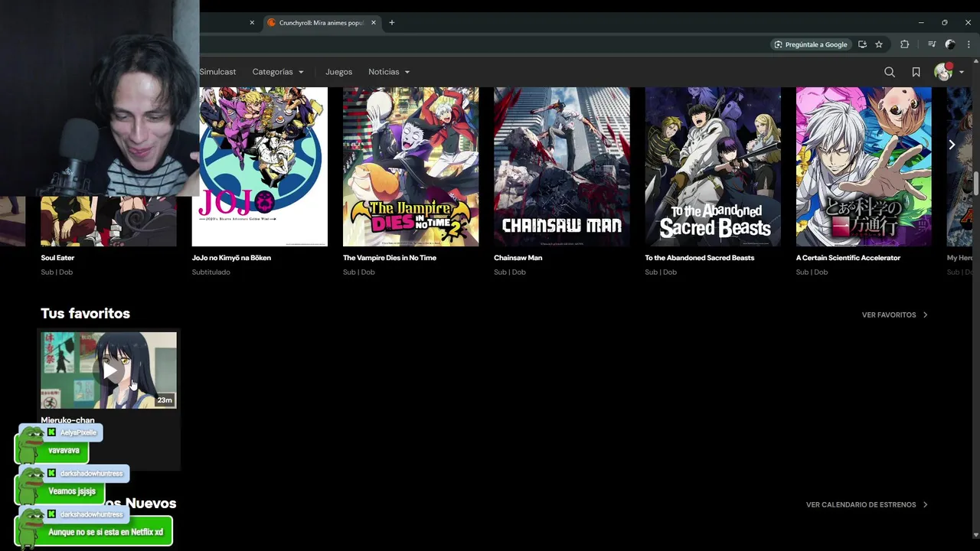Bookmark this page with the star icon

[879, 44]
